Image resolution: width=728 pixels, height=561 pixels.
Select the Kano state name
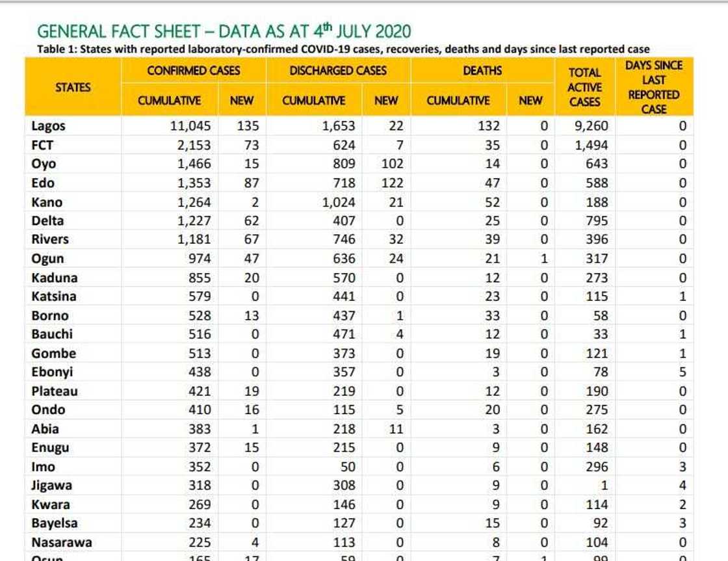47,202
